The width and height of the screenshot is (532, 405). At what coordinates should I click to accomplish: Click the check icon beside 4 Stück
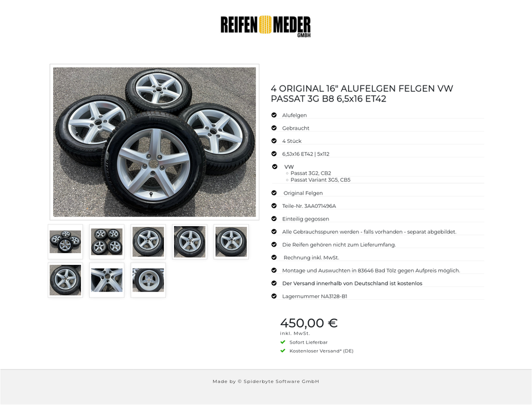(274, 141)
